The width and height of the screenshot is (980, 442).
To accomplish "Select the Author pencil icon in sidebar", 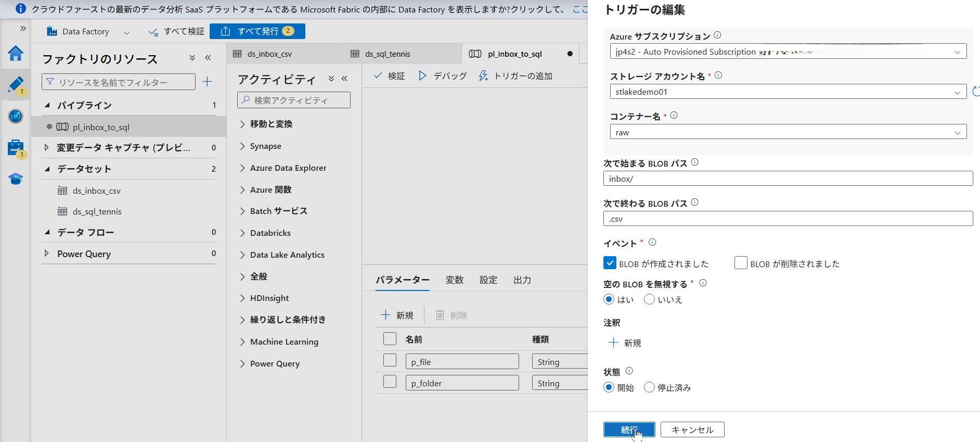I will pyautogui.click(x=16, y=84).
